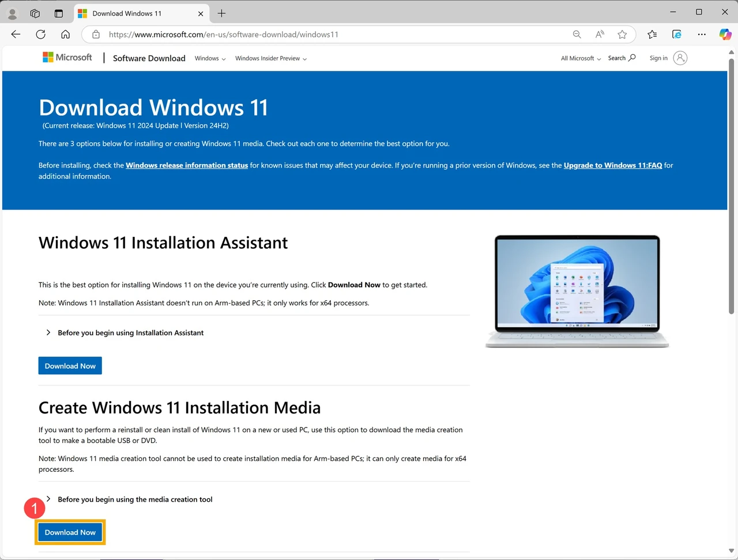Open the zoom magnifier icon in address bar
738x560 pixels.
tap(577, 35)
